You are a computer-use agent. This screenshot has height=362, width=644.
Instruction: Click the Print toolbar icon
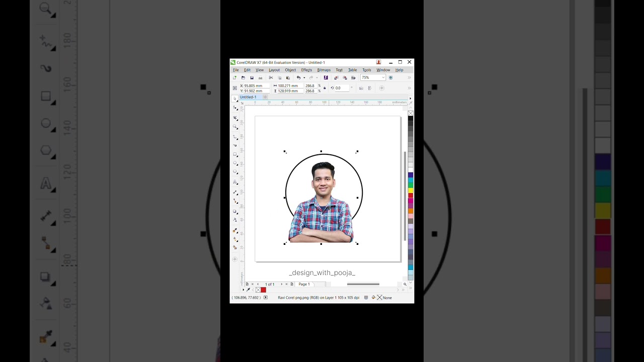click(260, 78)
